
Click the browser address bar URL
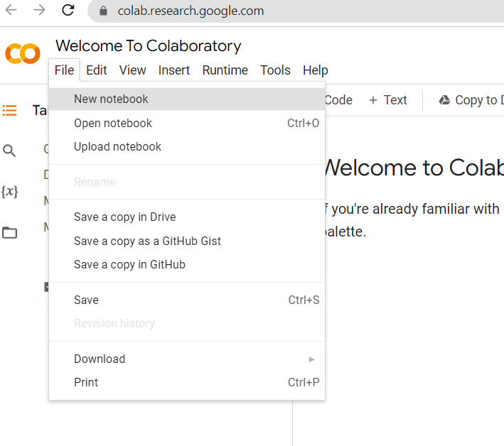191,11
